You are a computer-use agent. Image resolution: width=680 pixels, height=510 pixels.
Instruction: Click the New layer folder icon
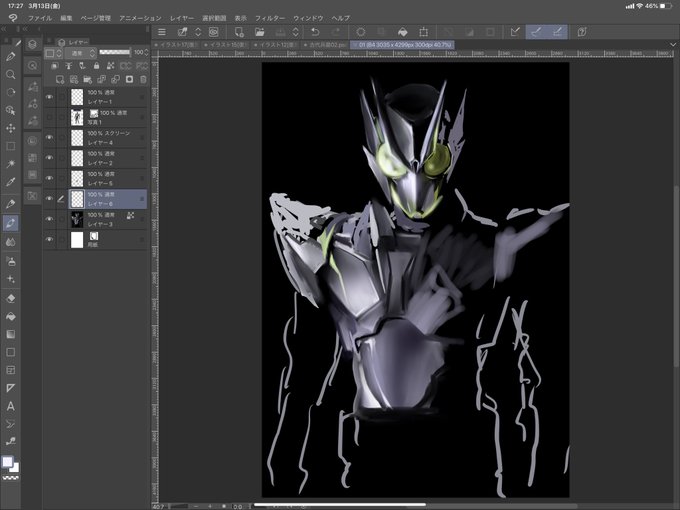point(88,79)
